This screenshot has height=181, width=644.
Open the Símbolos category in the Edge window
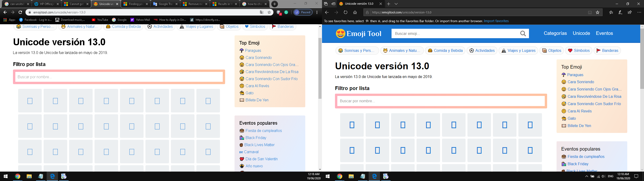click(579, 50)
